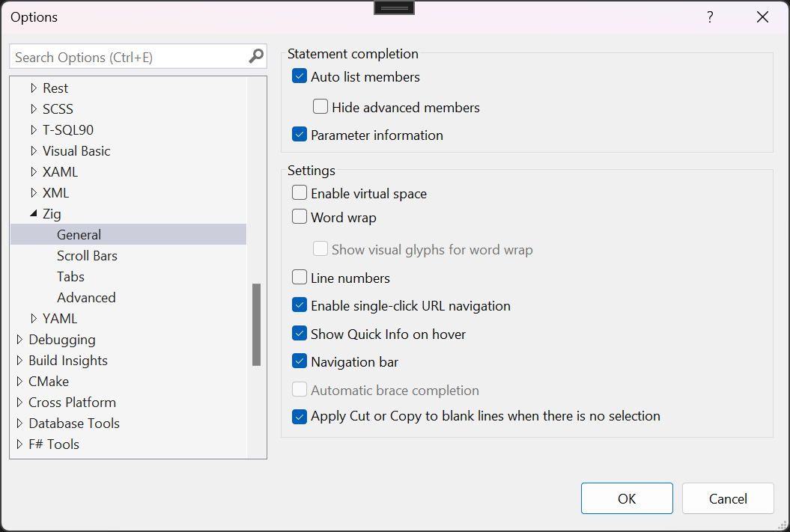
Task: Select Scroll Bars under Zig
Action: pyautogui.click(x=87, y=255)
